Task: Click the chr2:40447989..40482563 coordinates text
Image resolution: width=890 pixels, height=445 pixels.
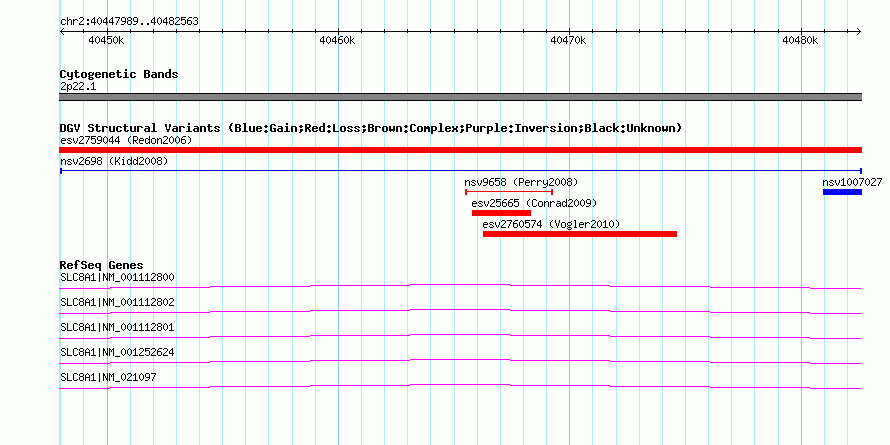Action: [129, 22]
